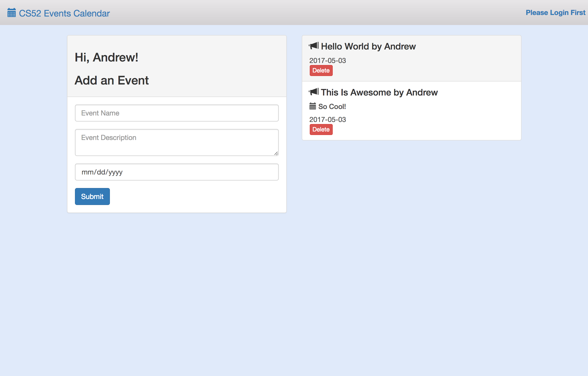Open the CS52 Events Calendar home link

pos(64,13)
